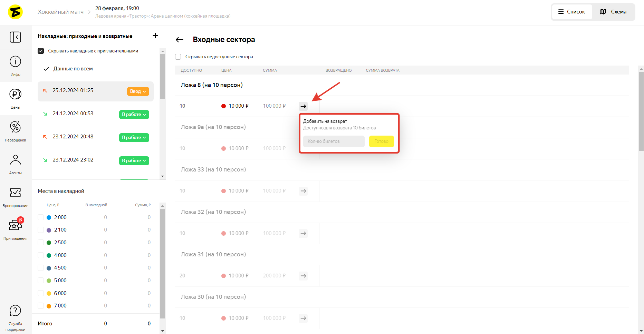
Task: Open Служба поддержки help icon
Action: pos(15,311)
